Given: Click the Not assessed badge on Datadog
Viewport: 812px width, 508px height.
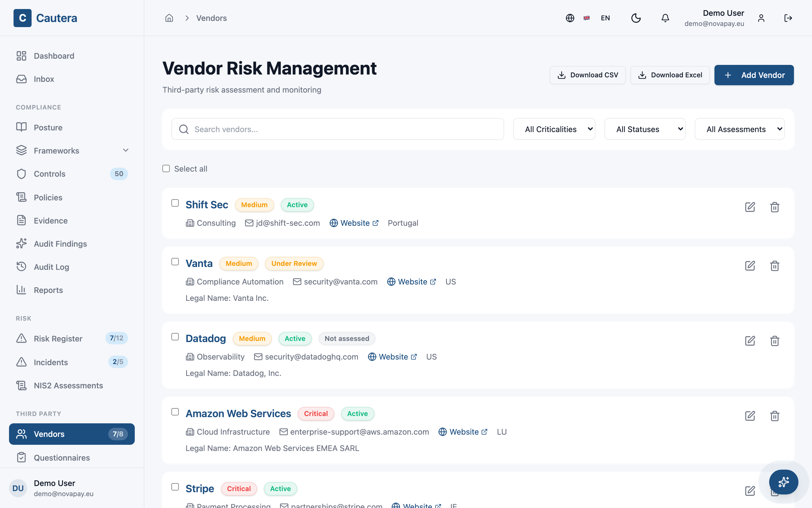Looking at the screenshot, I should [x=347, y=338].
